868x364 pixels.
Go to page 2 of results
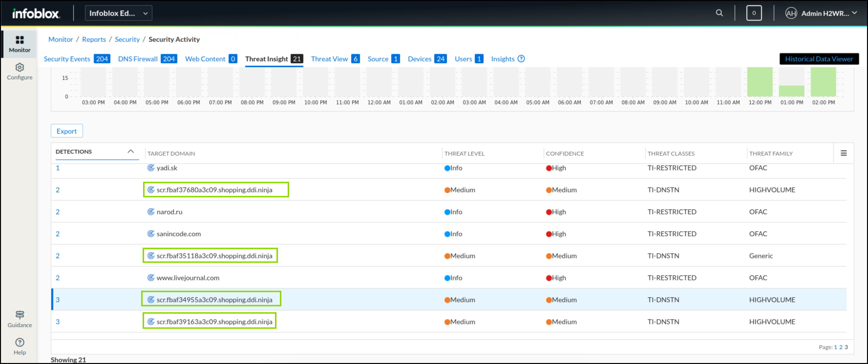pyautogui.click(x=841, y=347)
